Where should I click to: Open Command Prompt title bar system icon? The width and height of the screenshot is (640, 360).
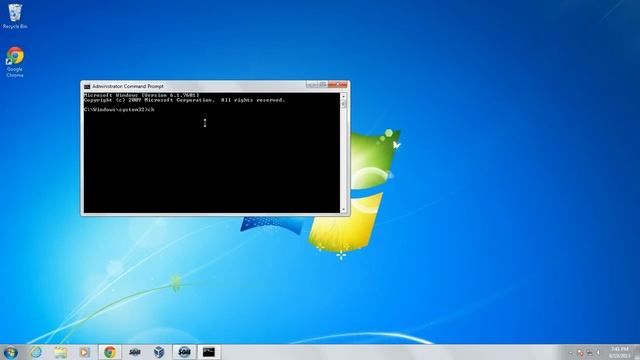pyautogui.click(x=87, y=87)
